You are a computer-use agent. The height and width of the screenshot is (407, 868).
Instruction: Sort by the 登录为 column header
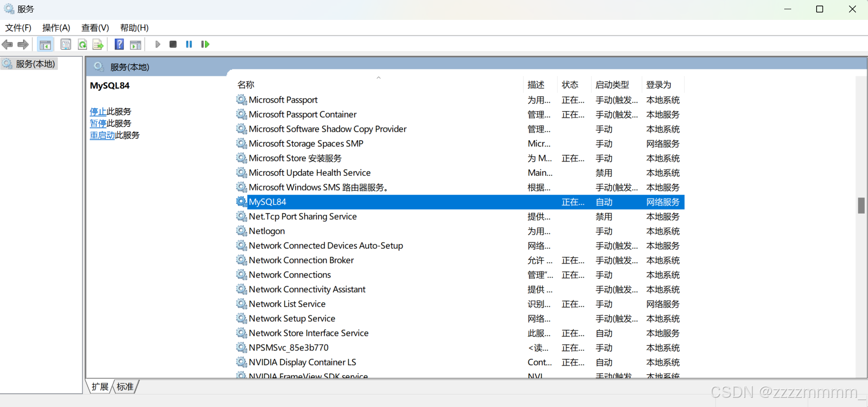point(663,85)
